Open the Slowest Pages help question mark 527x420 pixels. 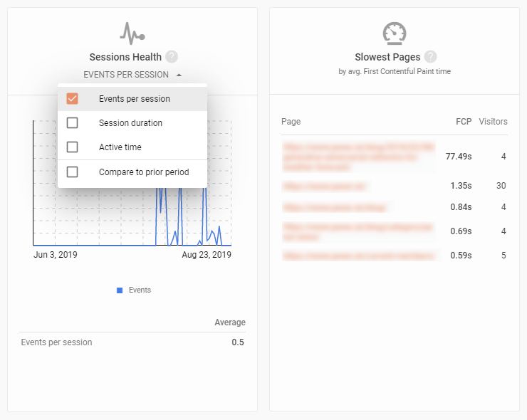tap(430, 57)
